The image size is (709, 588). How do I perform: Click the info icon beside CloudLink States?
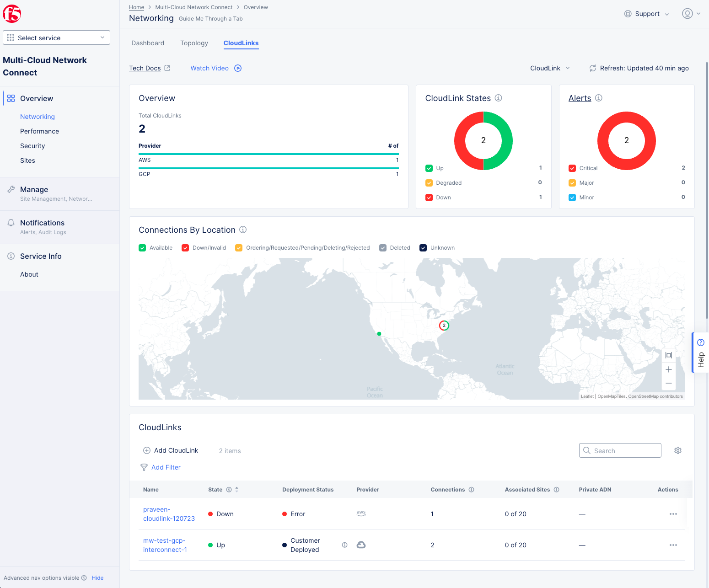(498, 98)
